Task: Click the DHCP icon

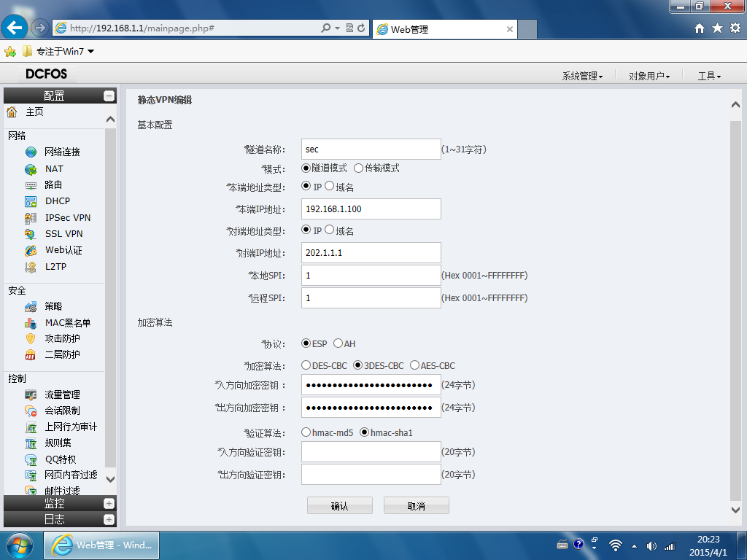Action: [x=31, y=201]
